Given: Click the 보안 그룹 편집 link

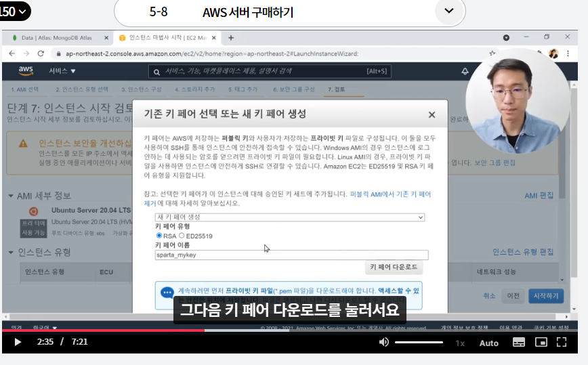Looking at the screenshot, I should click(x=495, y=163).
